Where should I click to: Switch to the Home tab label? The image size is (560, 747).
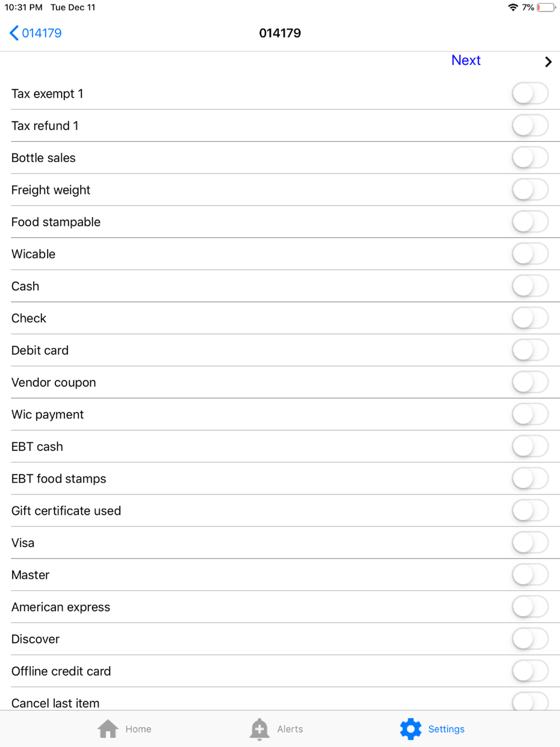(138, 729)
